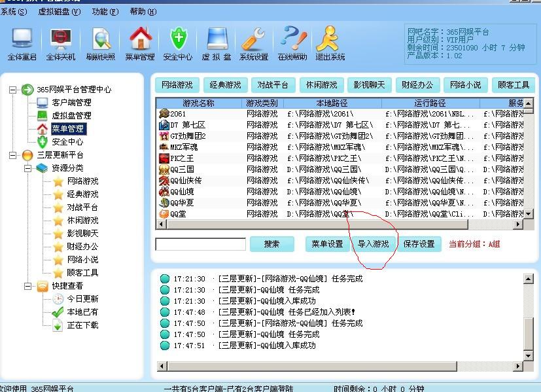Collapse the 快捷查看 tree node
541x392 pixels.
point(27,286)
